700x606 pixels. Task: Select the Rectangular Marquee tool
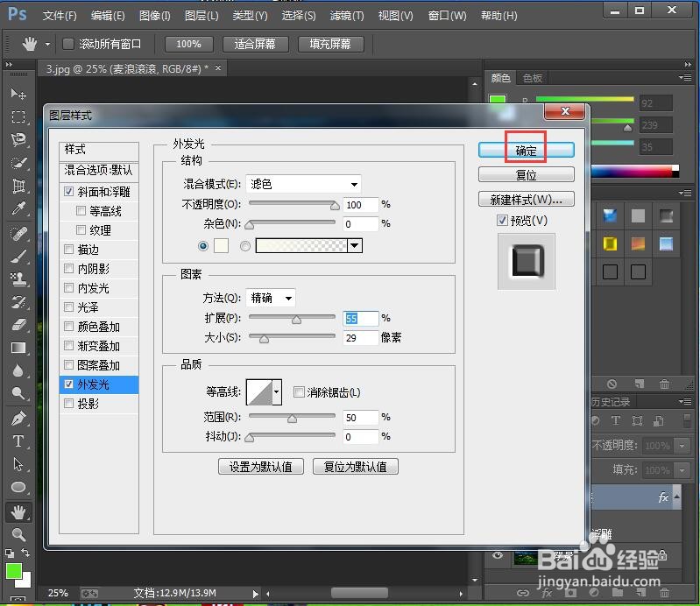[x=18, y=116]
